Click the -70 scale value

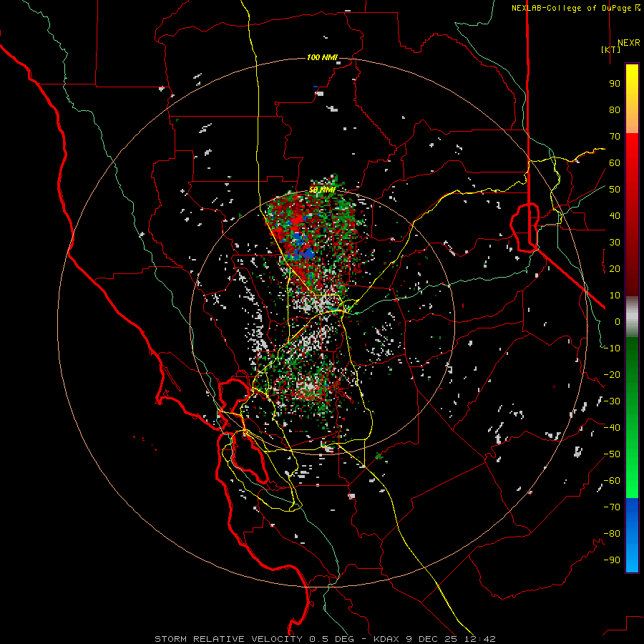tap(612, 507)
